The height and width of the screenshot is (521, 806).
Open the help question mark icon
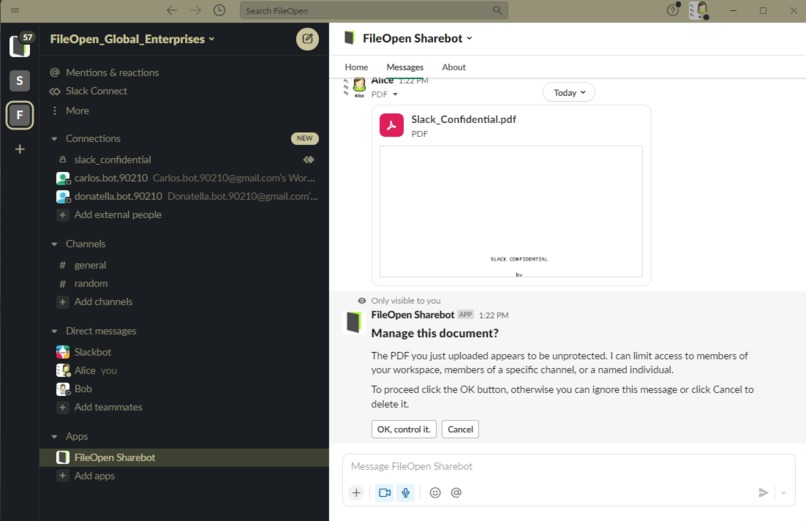[672, 10]
